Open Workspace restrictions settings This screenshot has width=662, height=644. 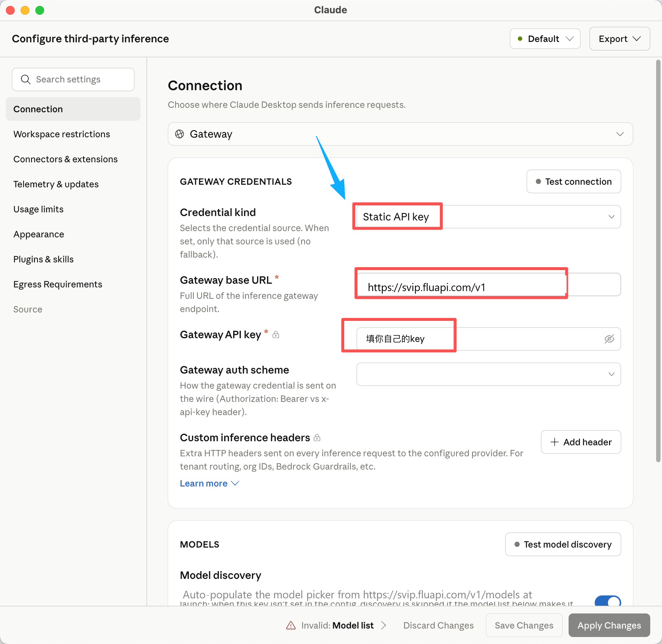click(73, 134)
